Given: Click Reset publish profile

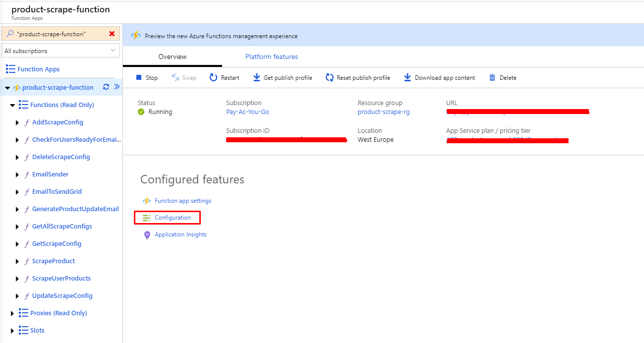Looking at the screenshot, I should (358, 78).
